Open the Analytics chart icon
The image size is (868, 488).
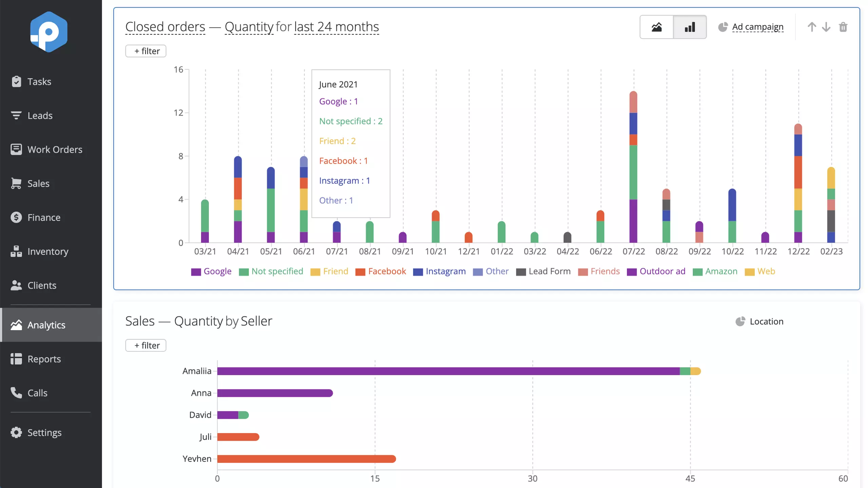tap(16, 325)
